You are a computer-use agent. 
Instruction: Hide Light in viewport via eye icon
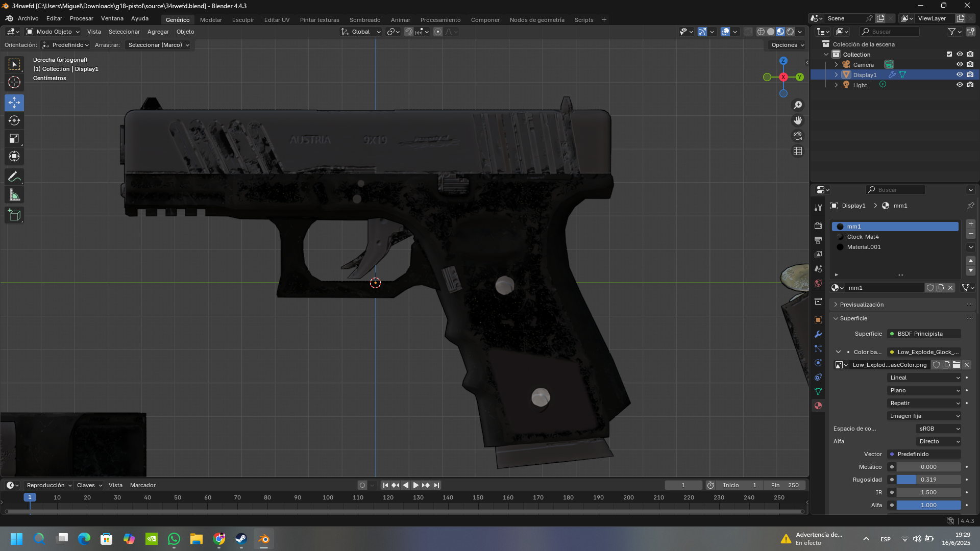point(960,85)
